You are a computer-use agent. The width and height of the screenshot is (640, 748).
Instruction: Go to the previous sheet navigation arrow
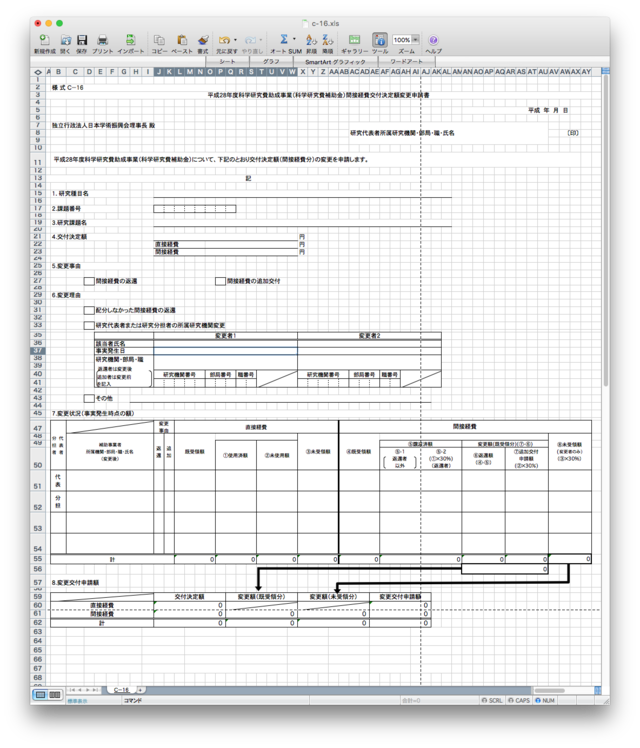click(x=80, y=690)
